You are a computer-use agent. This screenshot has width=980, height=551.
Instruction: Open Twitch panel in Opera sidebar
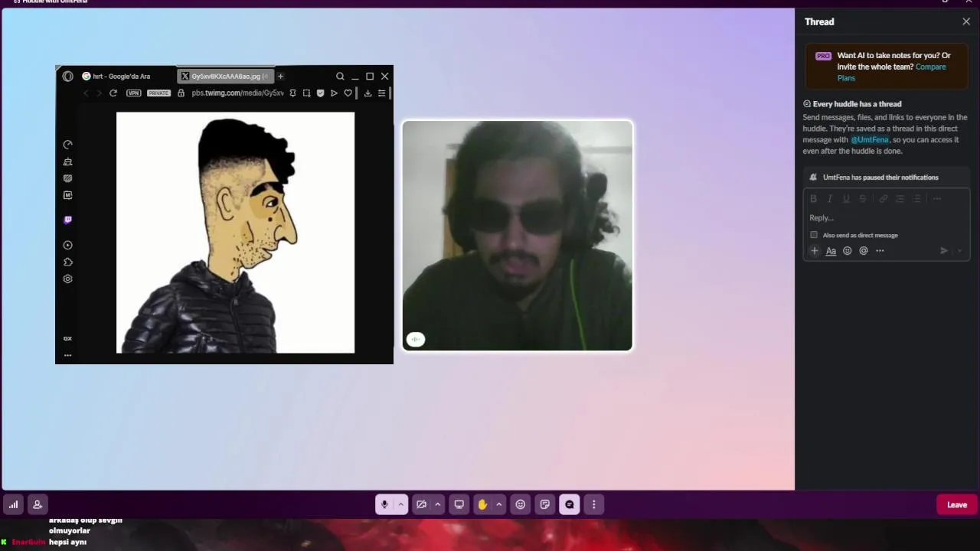pyautogui.click(x=67, y=220)
